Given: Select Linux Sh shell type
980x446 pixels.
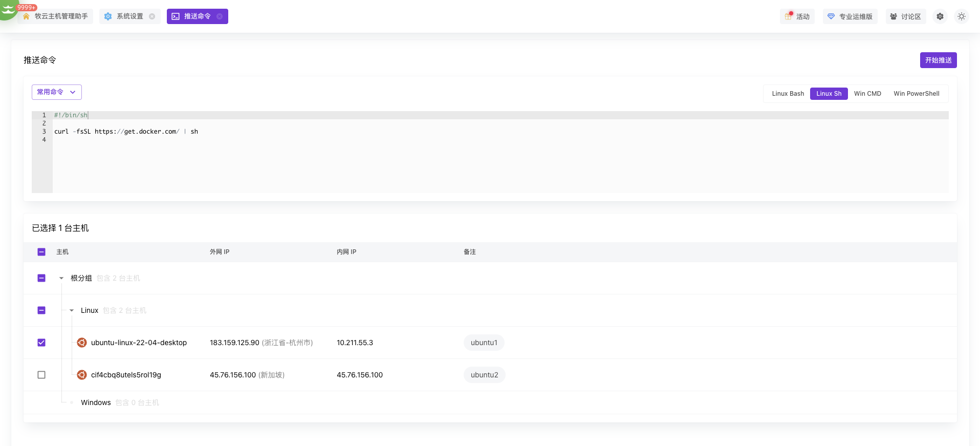Looking at the screenshot, I should tap(829, 94).
